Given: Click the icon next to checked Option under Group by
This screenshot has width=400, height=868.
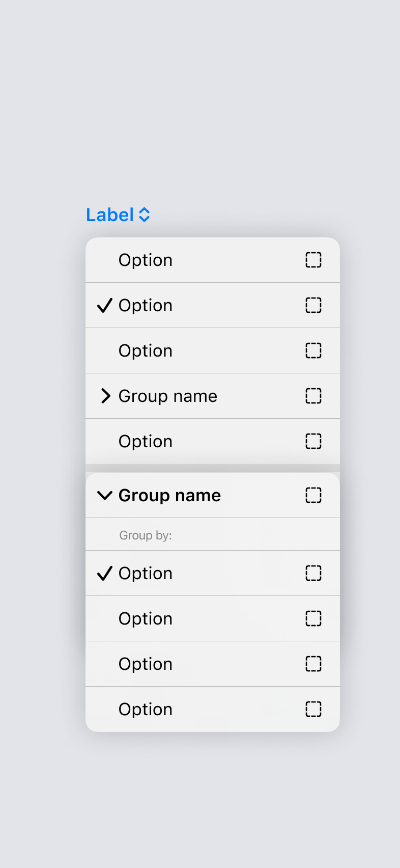Looking at the screenshot, I should pos(313,573).
